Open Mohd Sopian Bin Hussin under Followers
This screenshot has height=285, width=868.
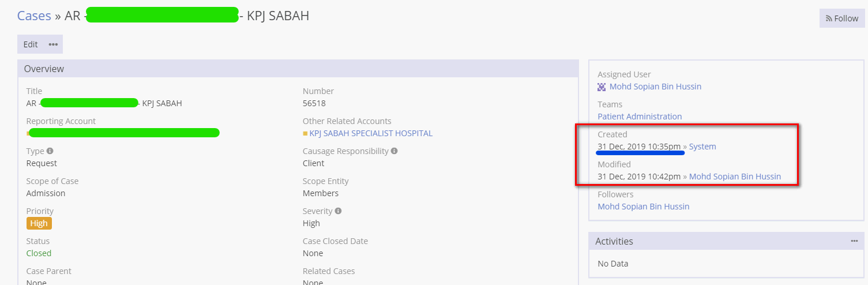click(643, 207)
